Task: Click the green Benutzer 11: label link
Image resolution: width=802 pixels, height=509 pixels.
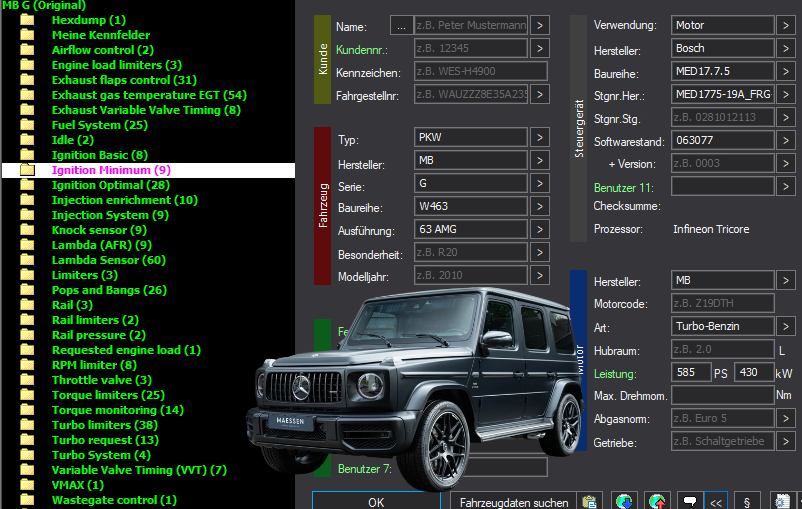Action: point(623,188)
